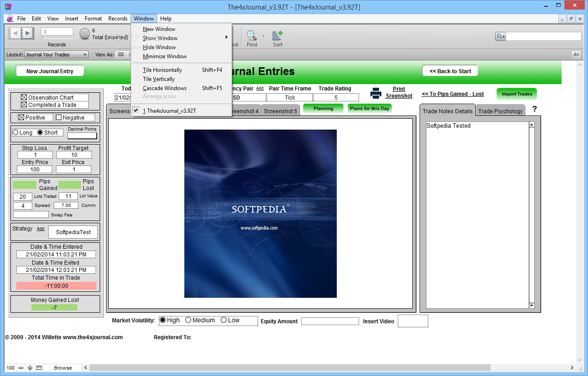Click the help question mark
Screen dimensions: 588x376
534,109
